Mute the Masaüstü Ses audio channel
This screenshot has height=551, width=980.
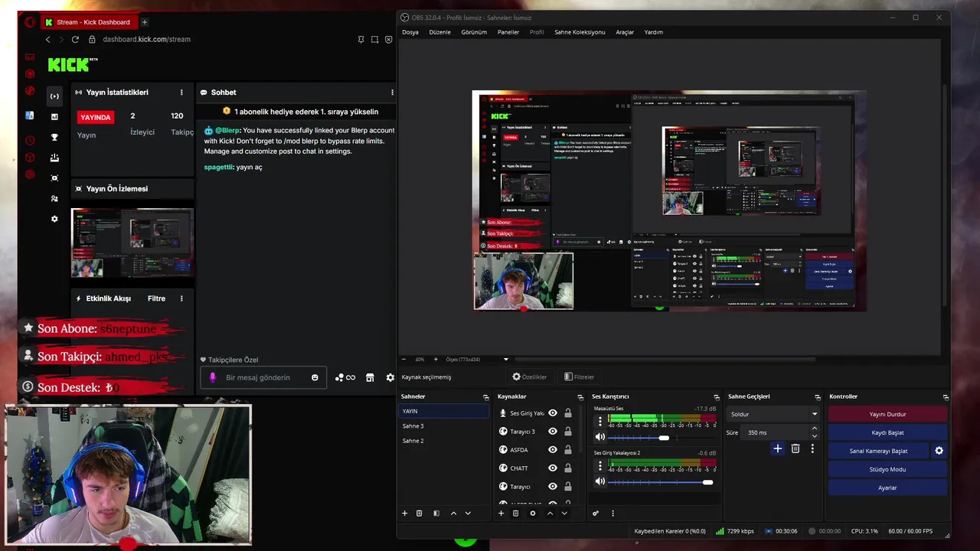click(x=600, y=437)
